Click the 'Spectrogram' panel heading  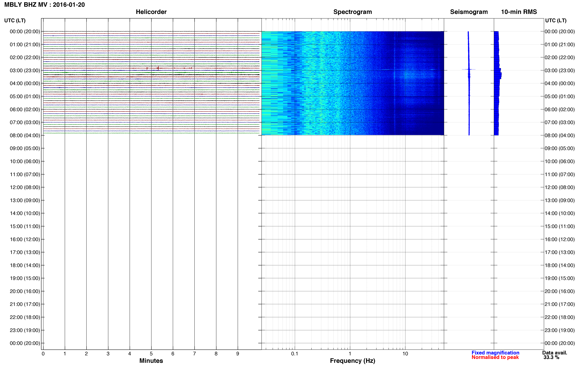coord(352,12)
